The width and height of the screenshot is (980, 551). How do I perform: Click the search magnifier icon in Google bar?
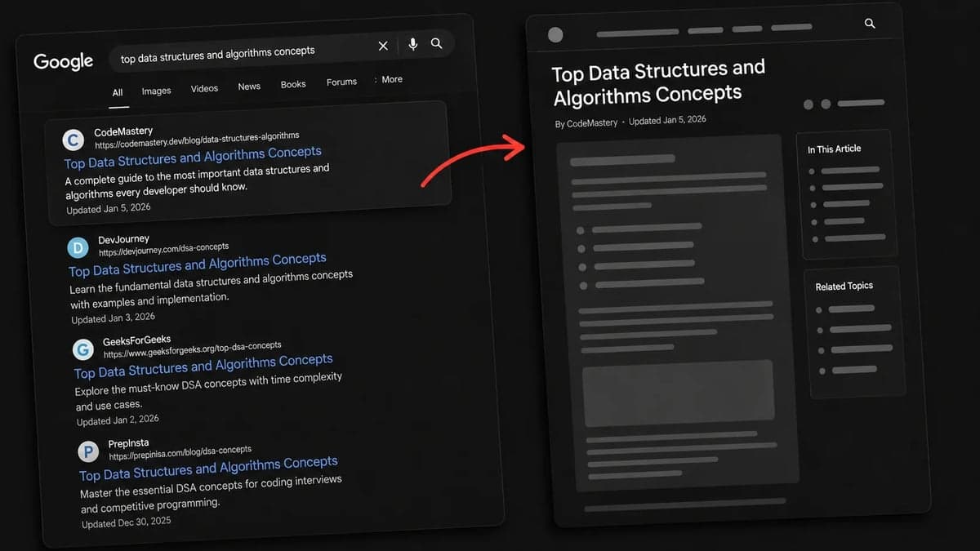point(436,43)
